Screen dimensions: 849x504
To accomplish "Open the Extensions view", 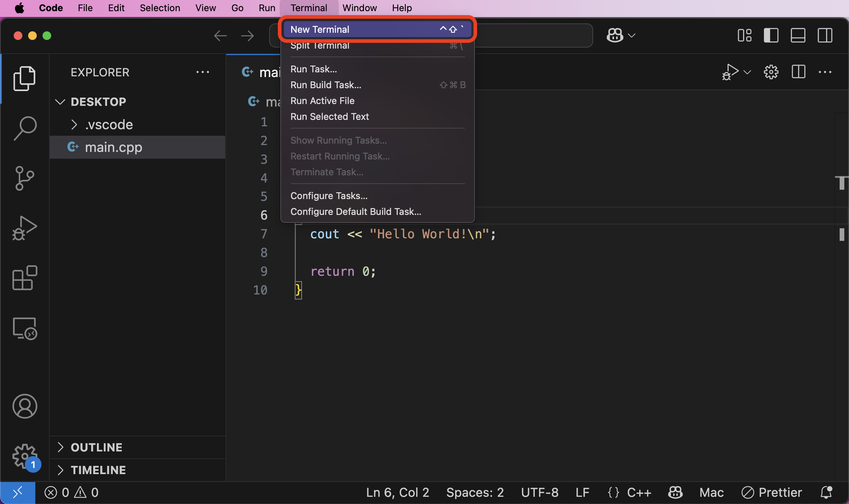I will click(24, 278).
